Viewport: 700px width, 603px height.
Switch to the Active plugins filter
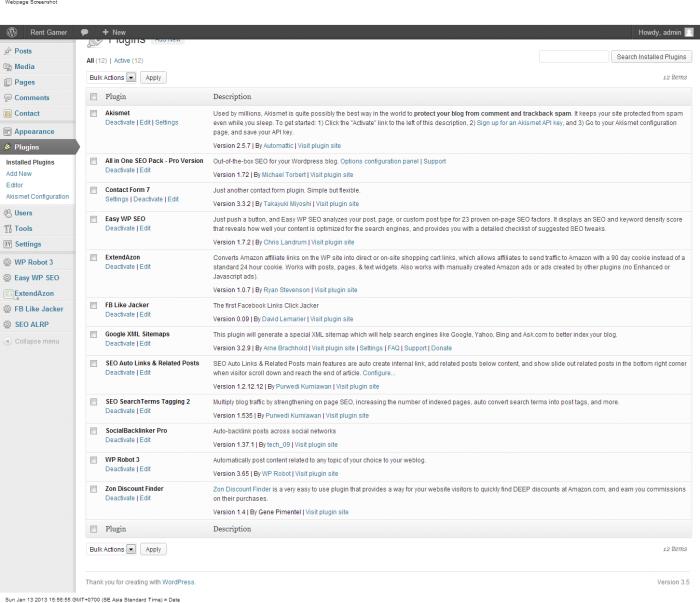point(122,61)
